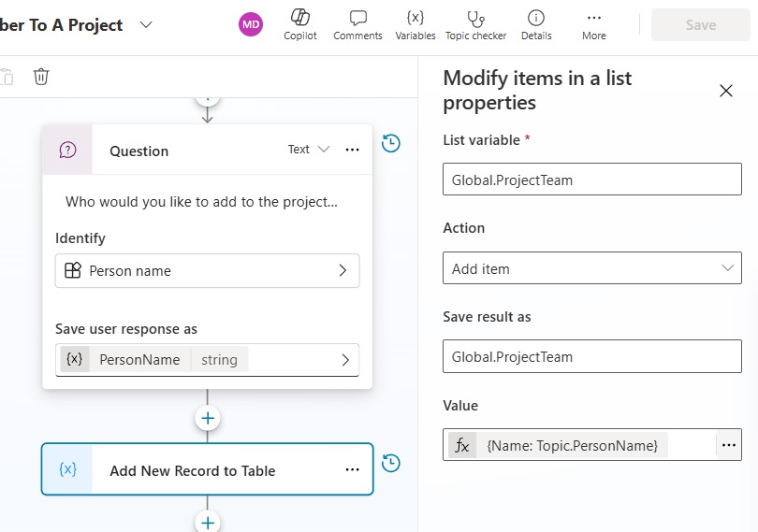The width and height of the screenshot is (758, 532).
Task: Open the history icon beside the Add New Record node
Action: (x=390, y=463)
